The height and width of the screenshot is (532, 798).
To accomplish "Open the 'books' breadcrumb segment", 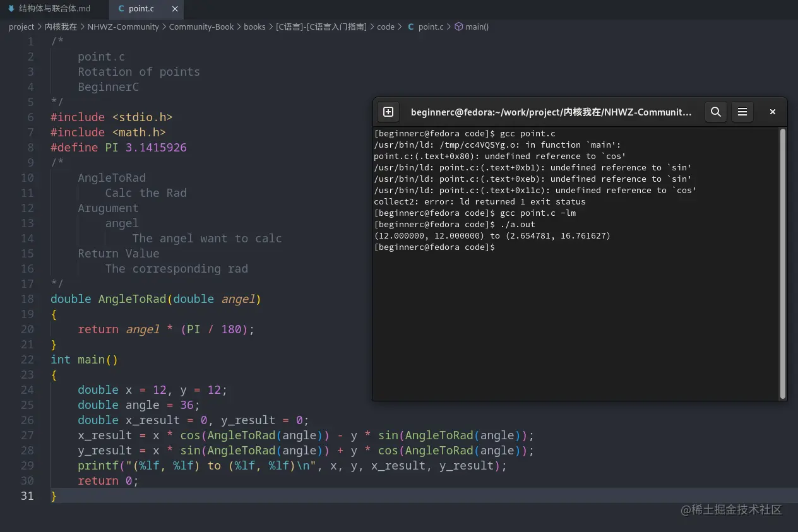I will (x=255, y=27).
